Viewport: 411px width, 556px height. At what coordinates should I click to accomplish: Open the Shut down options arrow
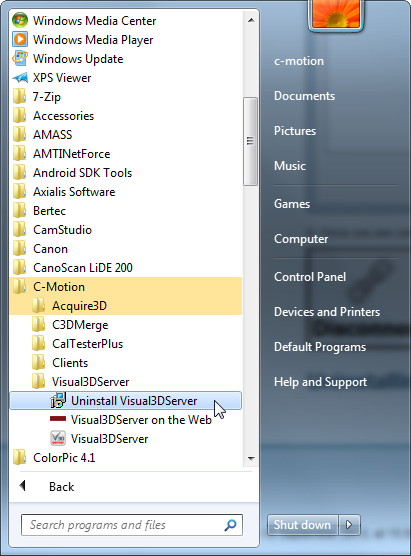point(349,524)
